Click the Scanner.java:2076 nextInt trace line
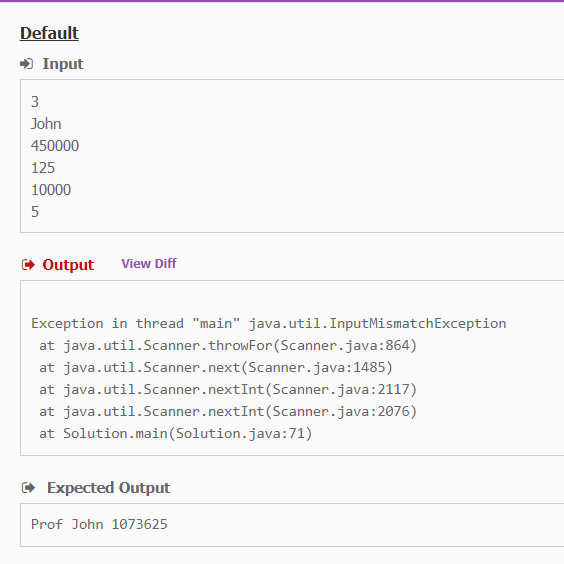Viewport: 564px width, 564px height. pyautogui.click(x=228, y=411)
